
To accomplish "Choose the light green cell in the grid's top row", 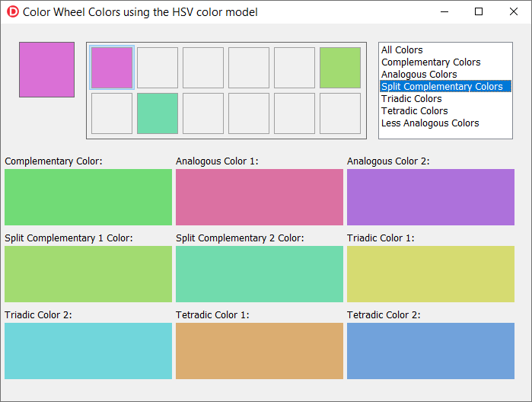I will tap(340, 68).
